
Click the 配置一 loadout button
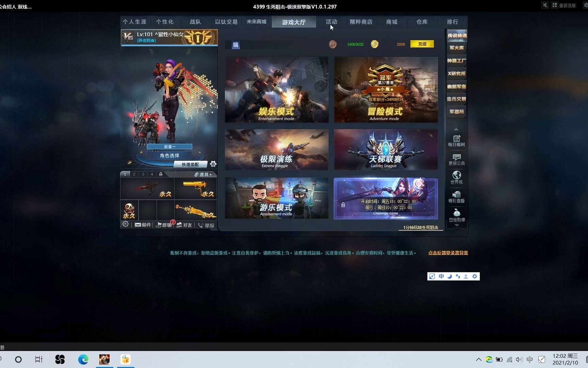click(x=169, y=147)
